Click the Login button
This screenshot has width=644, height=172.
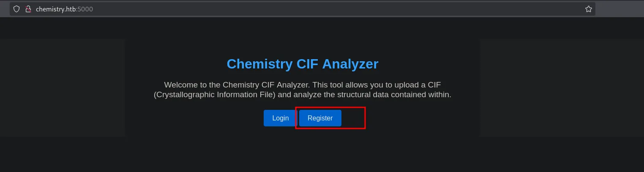point(280,118)
